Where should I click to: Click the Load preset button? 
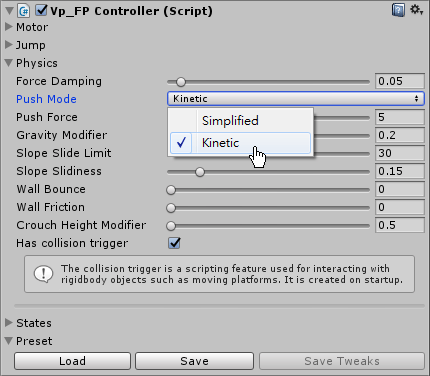tap(72, 361)
